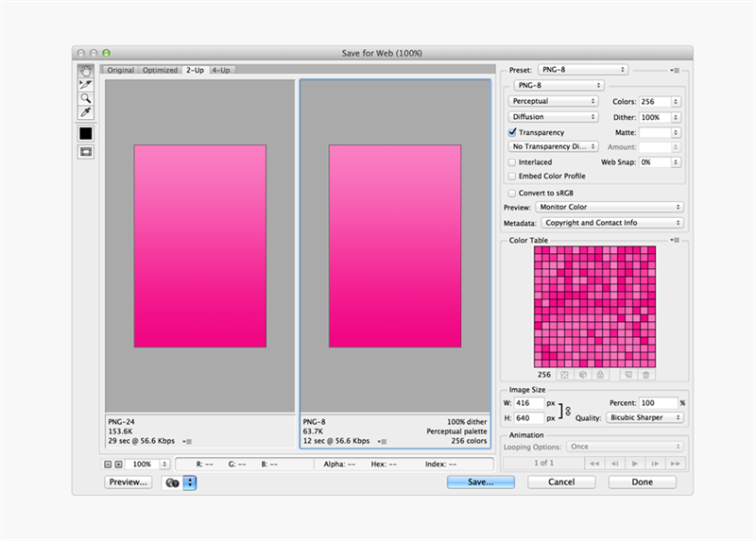756x541 pixels.
Task: Go to previous animation frame
Action: coord(615,464)
